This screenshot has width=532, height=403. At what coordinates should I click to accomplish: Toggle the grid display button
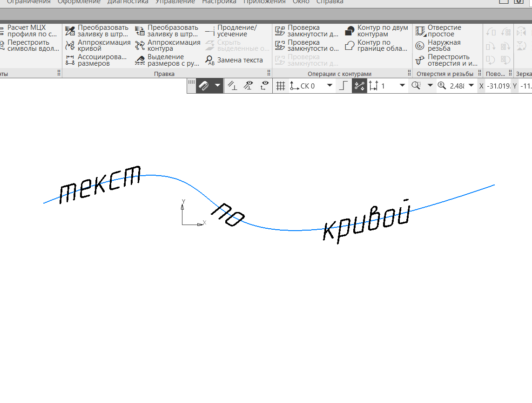coord(280,86)
